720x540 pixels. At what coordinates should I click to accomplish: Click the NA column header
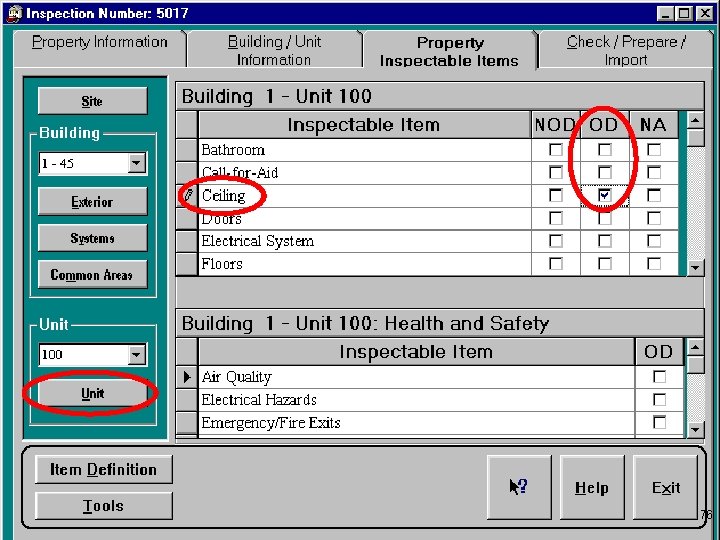pyautogui.click(x=654, y=125)
